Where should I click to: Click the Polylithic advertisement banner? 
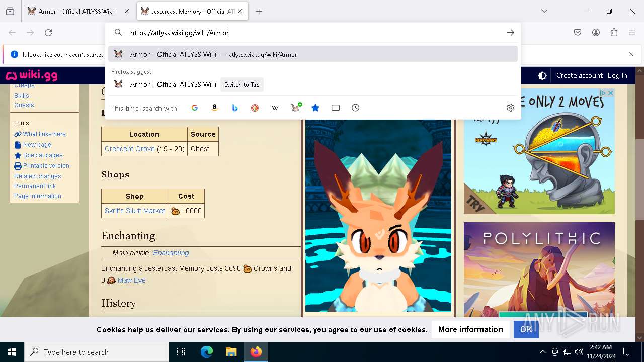click(x=539, y=269)
